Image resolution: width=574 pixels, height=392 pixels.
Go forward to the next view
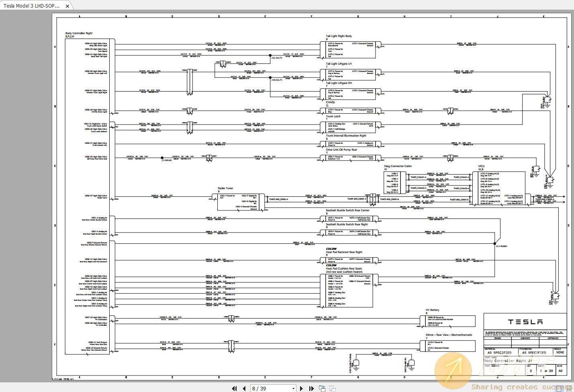(333, 388)
